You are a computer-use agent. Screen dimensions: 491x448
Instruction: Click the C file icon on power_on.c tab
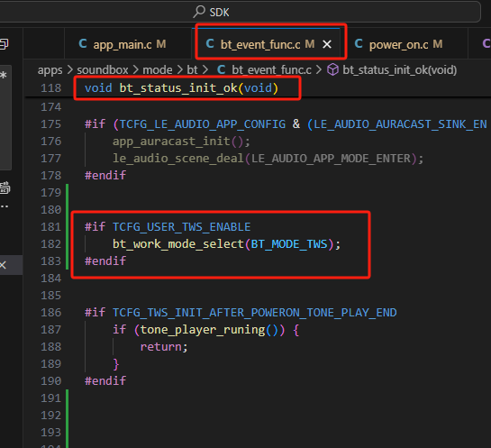359,43
